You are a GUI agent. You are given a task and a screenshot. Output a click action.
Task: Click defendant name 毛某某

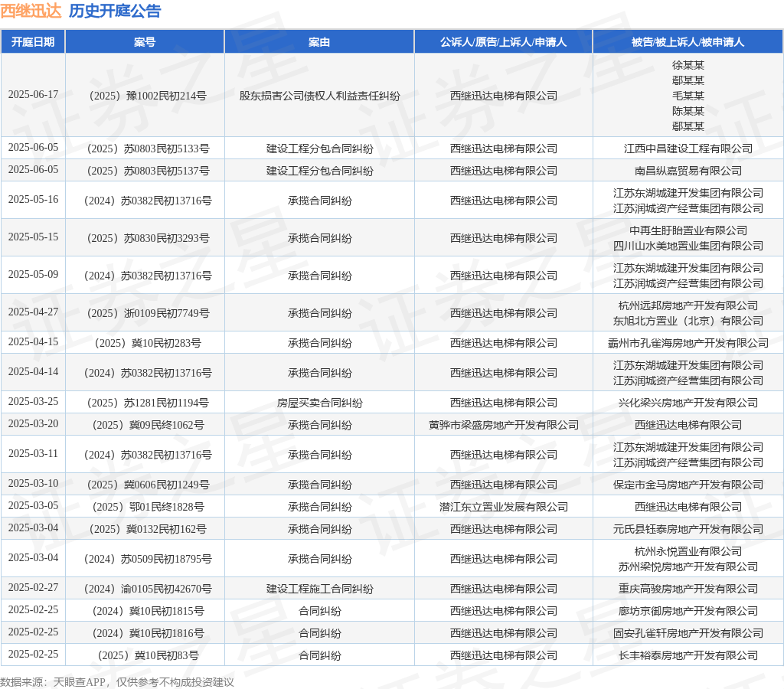tap(688, 96)
